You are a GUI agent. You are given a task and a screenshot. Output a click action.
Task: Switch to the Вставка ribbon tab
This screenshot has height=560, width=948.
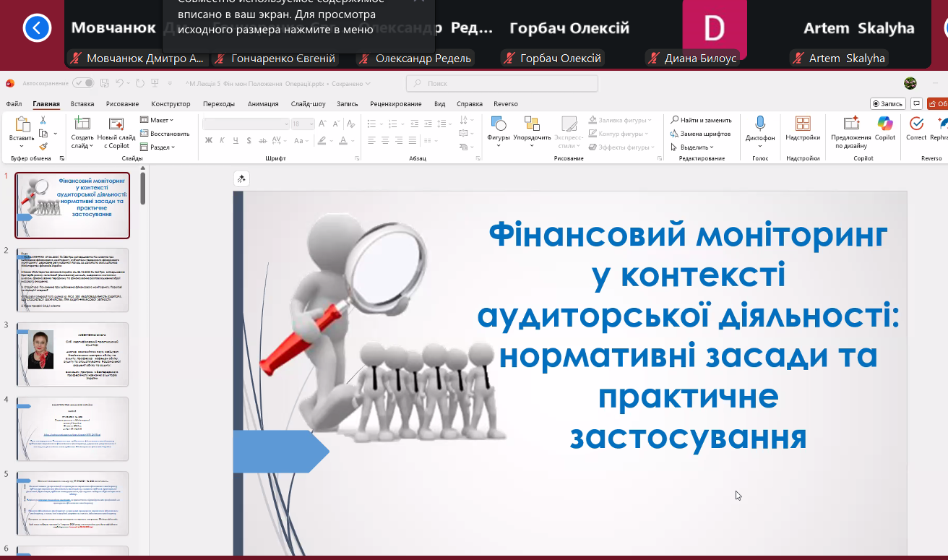[x=82, y=104]
